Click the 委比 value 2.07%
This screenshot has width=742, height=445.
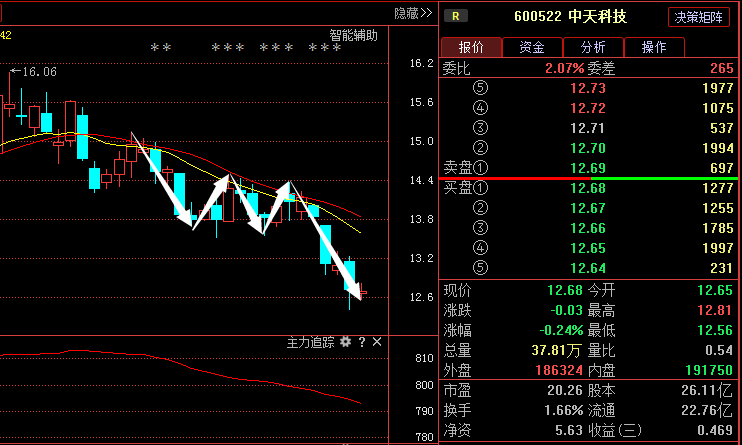[565, 69]
